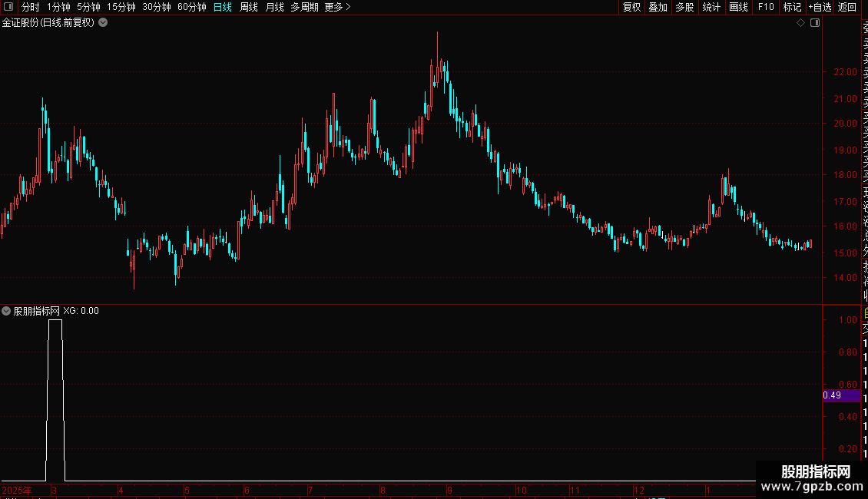Click the 2025年 date axis label
The image size is (868, 499).
tap(17, 490)
